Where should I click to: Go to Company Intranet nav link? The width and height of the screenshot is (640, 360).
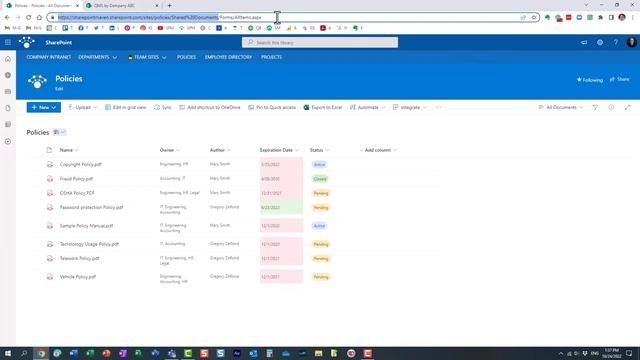click(49, 57)
